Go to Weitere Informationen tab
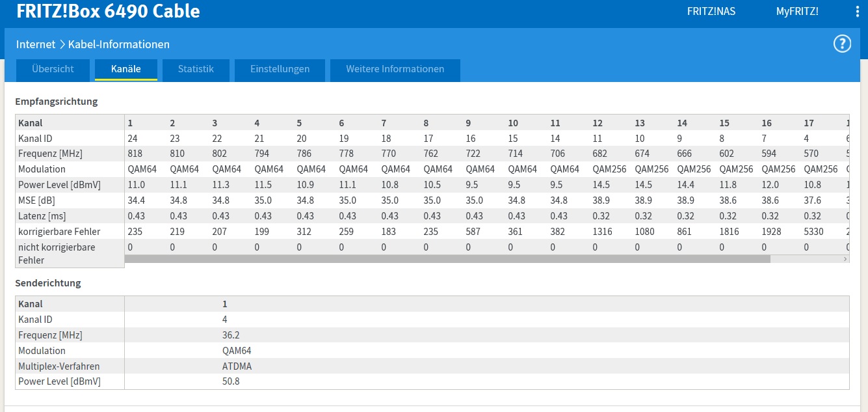This screenshot has width=868, height=412. click(395, 69)
